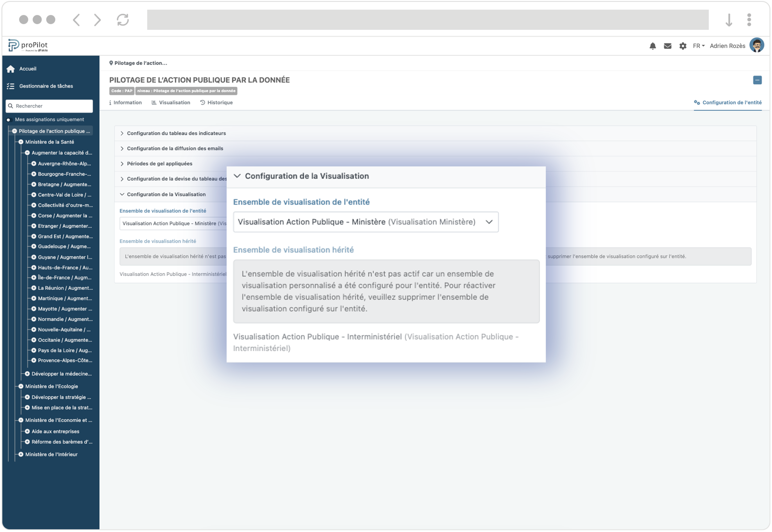Open the FR language dropdown
Image resolution: width=772 pixels, height=532 pixels.
click(x=698, y=46)
